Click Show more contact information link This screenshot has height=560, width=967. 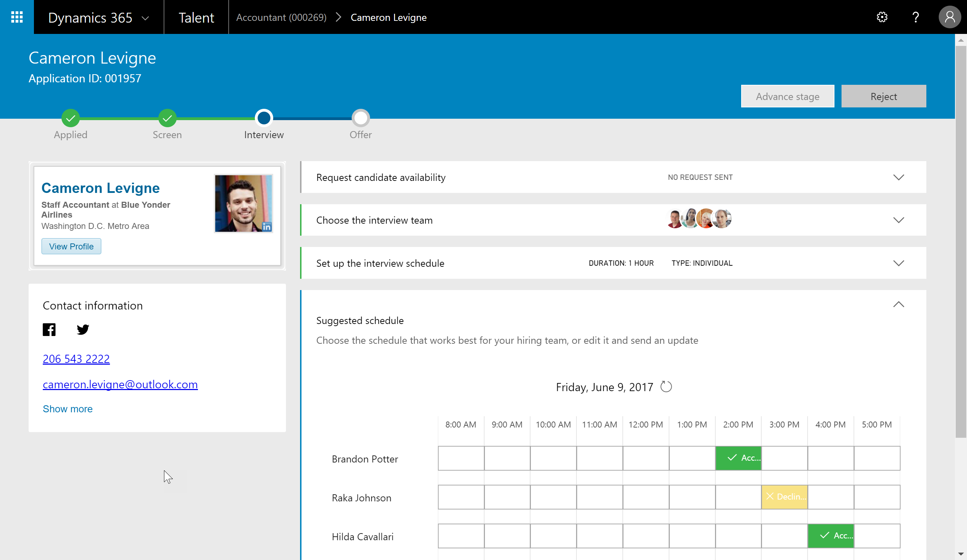[x=68, y=409]
